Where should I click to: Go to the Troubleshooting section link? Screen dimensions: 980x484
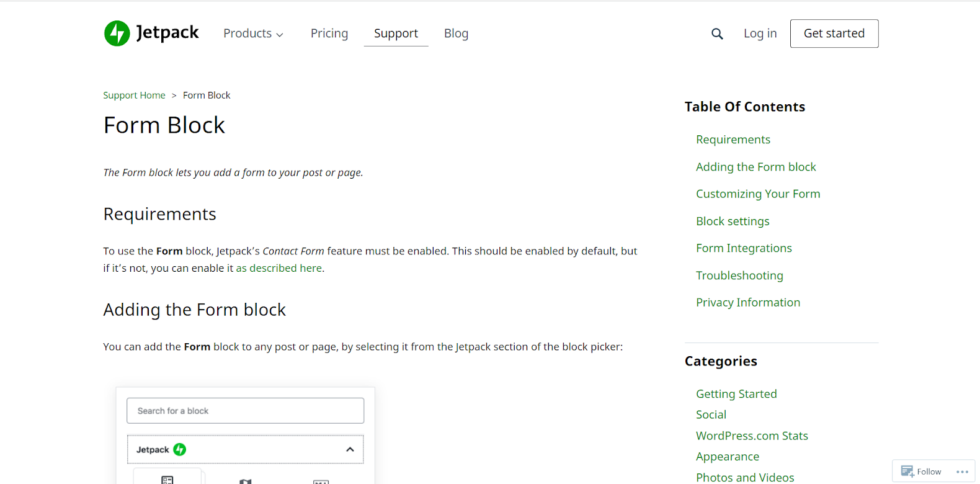(x=739, y=276)
